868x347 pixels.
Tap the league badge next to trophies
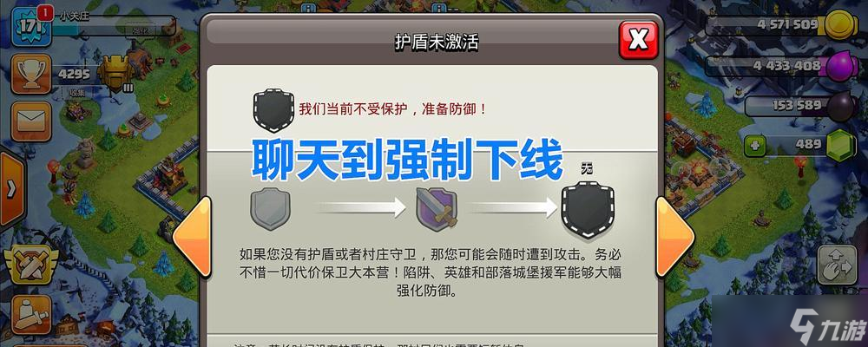pyautogui.click(x=115, y=73)
